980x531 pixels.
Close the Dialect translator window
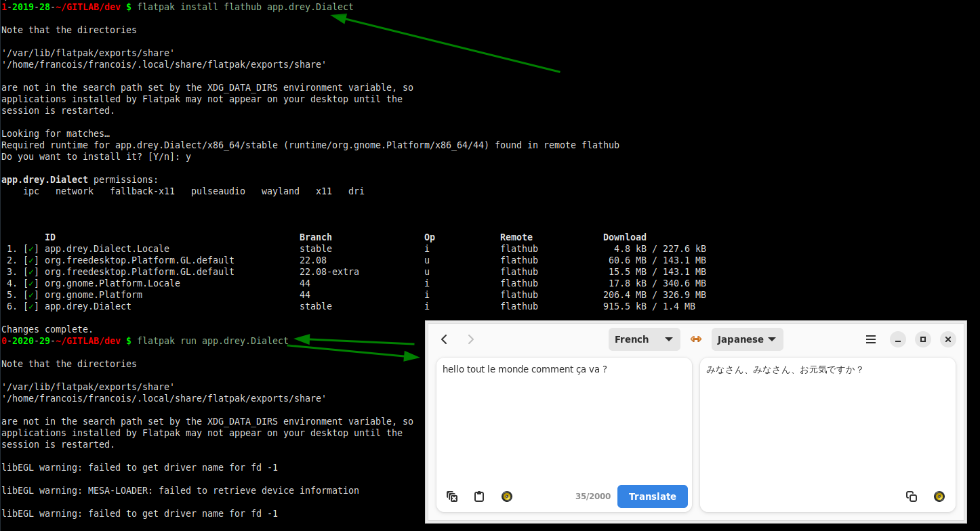coord(948,339)
